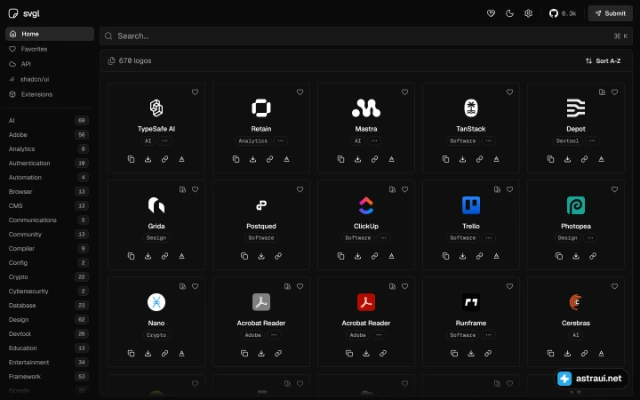Download the TypeSafe AI logo
Screen dimensions: 640x400
[x=148, y=159]
